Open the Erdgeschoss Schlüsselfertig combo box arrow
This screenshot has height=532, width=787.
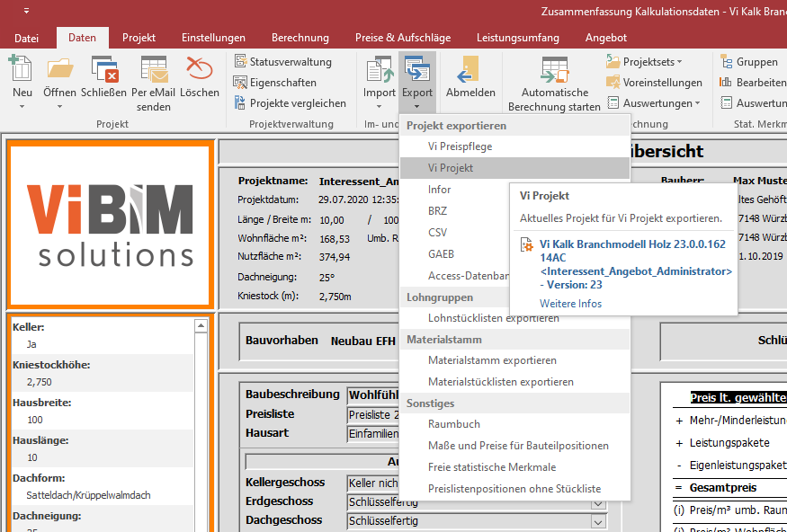598,503
